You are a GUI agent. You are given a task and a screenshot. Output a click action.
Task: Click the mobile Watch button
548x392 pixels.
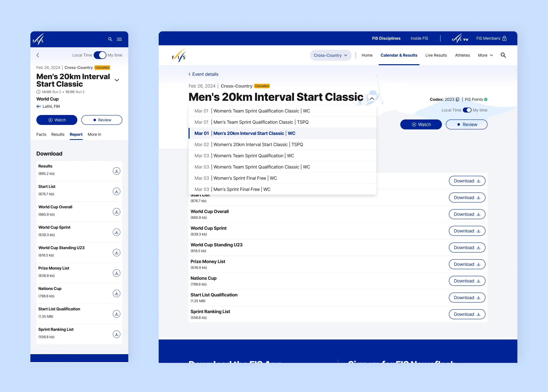57,120
